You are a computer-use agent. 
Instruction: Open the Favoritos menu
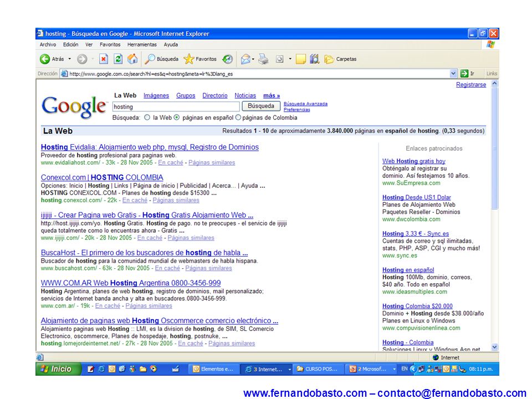[x=110, y=44]
